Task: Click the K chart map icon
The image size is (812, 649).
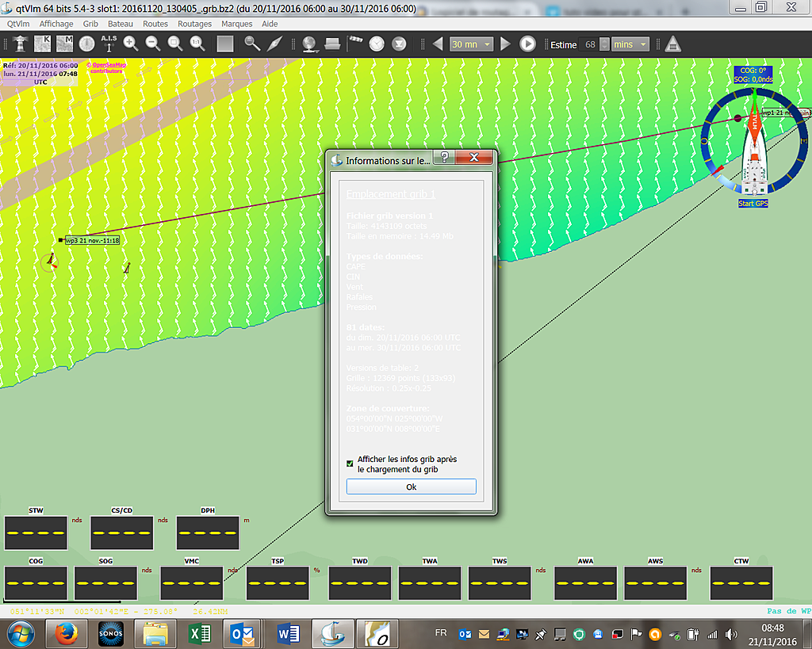Action: click(x=43, y=44)
